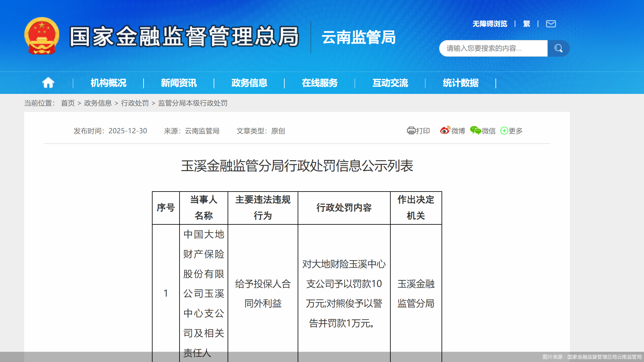Open the 新闻资讯 menu
This screenshot has width=644, height=362.
click(179, 83)
